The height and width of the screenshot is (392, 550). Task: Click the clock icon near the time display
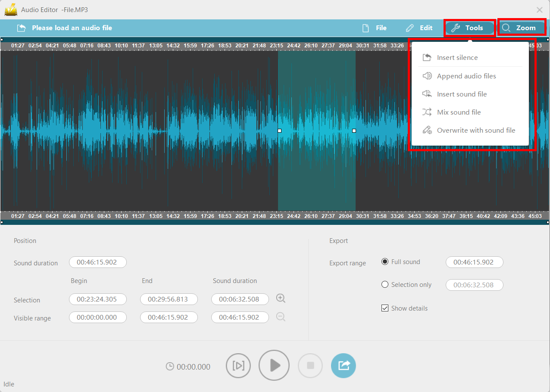(x=170, y=366)
